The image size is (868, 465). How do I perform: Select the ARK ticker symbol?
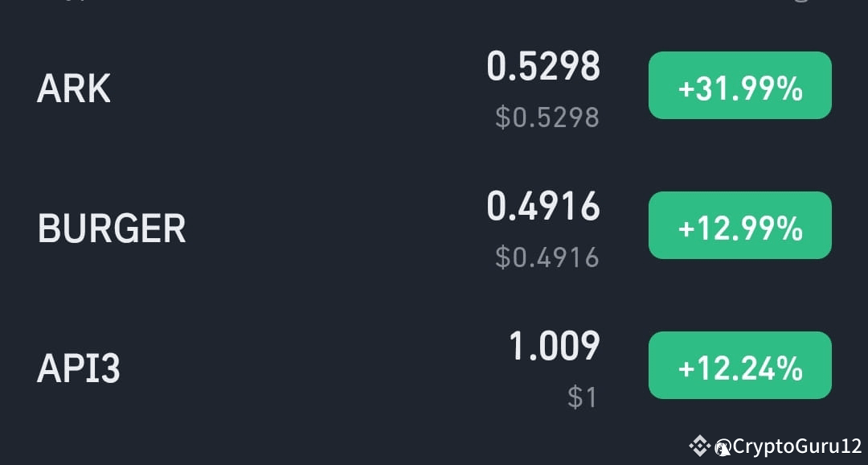73,88
